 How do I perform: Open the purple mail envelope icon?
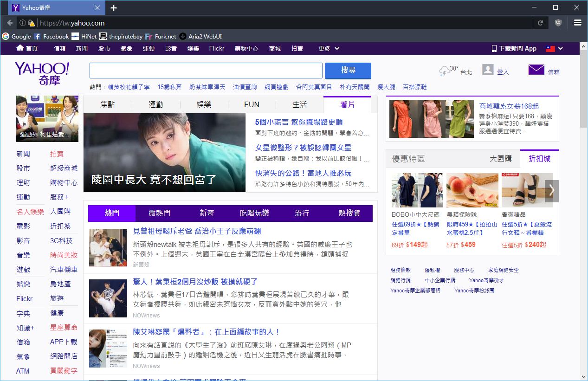536,70
